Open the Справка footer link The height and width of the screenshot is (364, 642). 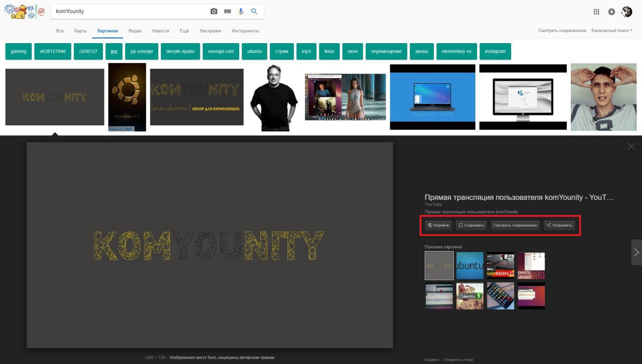(x=431, y=359)
